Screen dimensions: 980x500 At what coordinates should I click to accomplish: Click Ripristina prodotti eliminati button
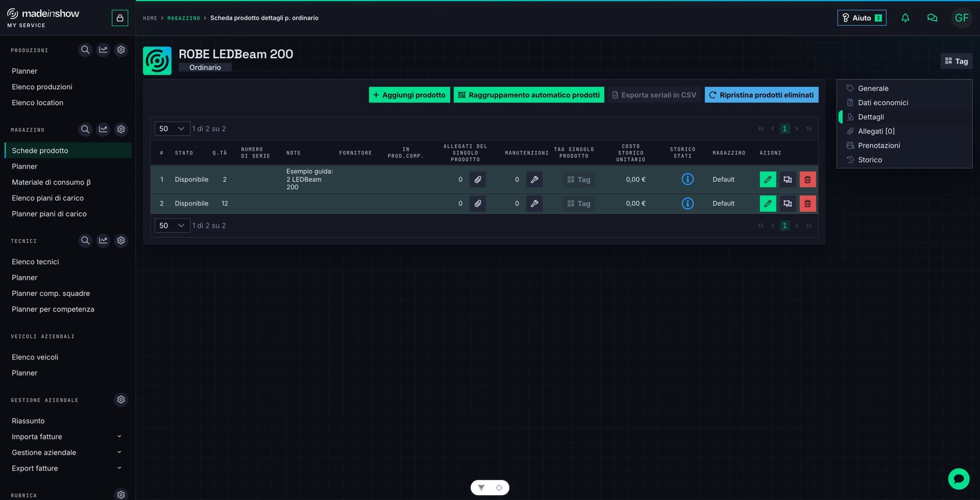coord(762,95)
